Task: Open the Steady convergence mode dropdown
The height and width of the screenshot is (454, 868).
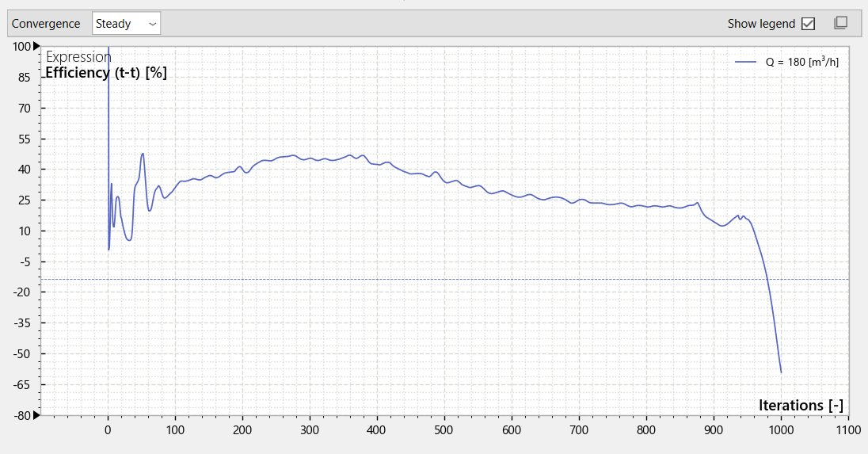Action: click(126, 24)
